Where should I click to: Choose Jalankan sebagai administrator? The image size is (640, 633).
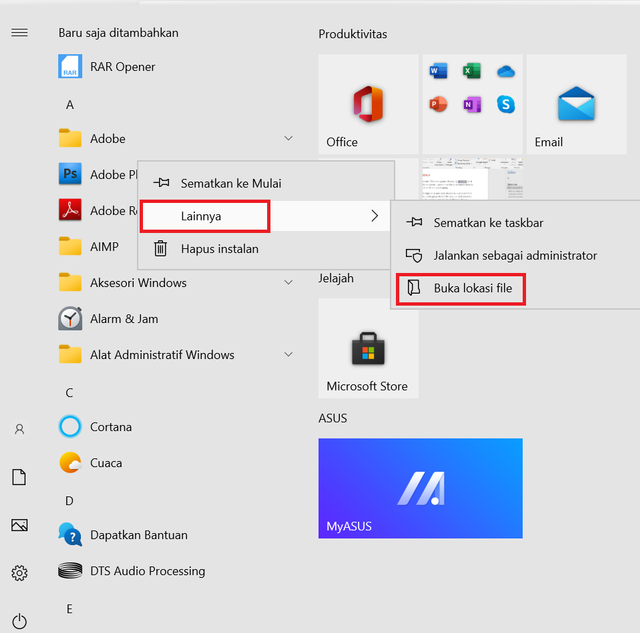pyautogui.click(x=514, y=256)
